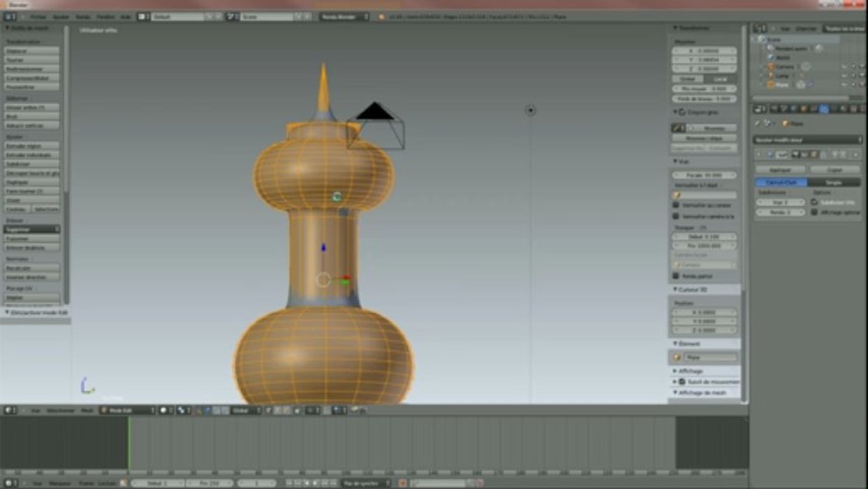
Task: Click the Déplacer tool button
Action: point(32,51)
